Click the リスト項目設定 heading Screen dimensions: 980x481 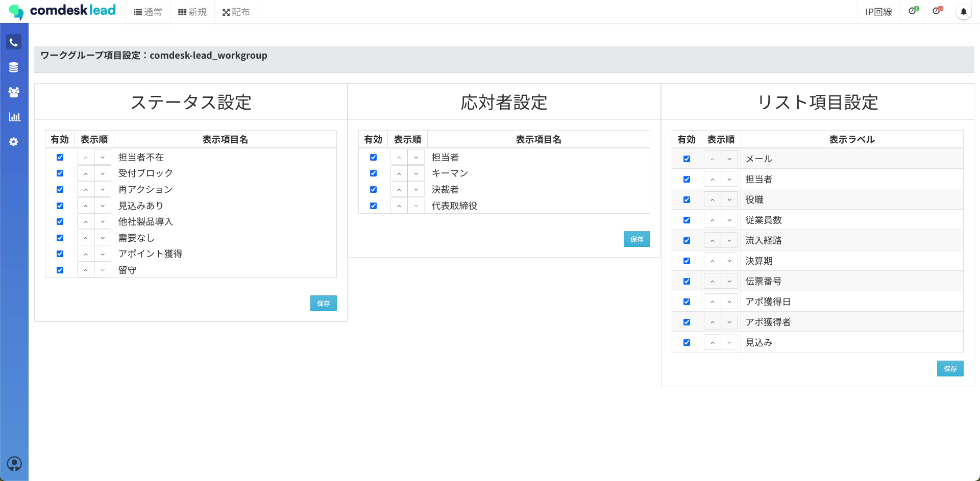818,102
